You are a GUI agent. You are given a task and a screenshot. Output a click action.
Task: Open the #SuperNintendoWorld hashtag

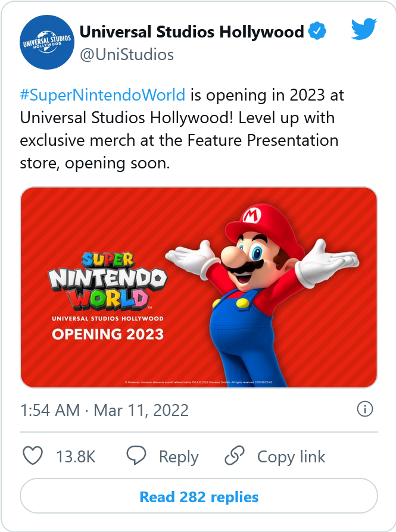point(102,95)
